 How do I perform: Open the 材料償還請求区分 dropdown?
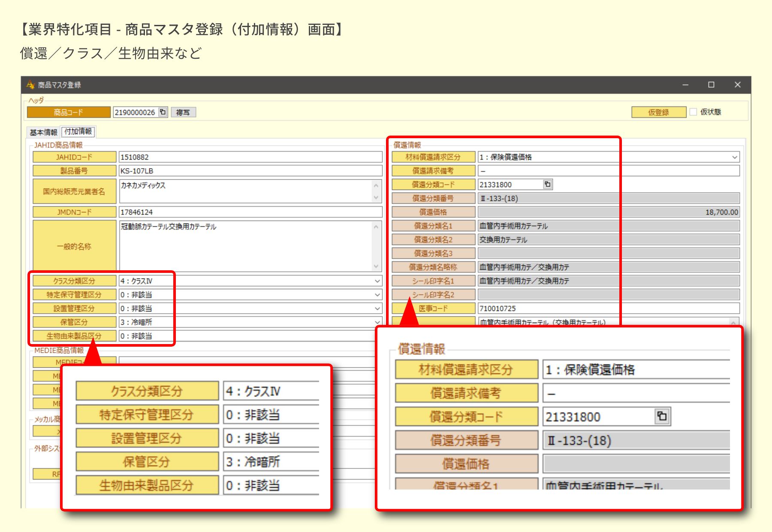735,157
